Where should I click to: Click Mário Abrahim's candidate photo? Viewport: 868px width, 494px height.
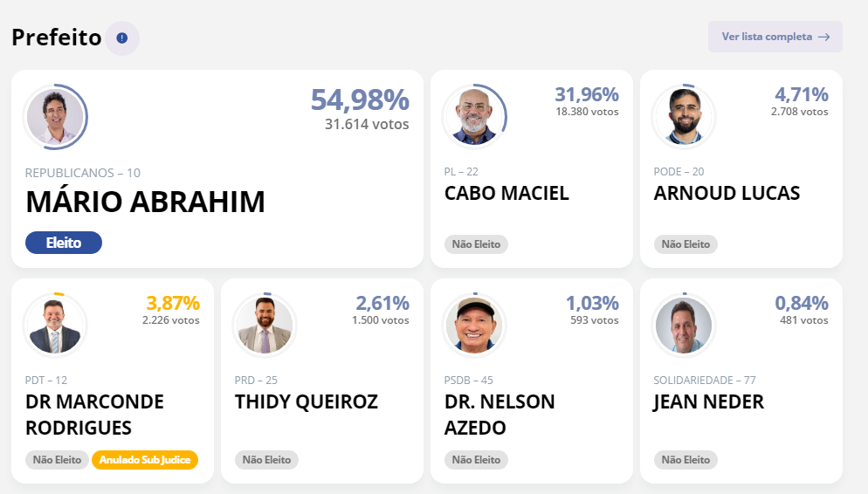pyautogui.click(x=55, y=116)
